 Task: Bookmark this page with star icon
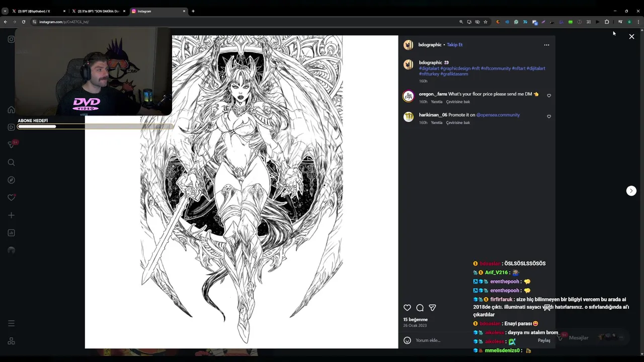pos(485,22)
